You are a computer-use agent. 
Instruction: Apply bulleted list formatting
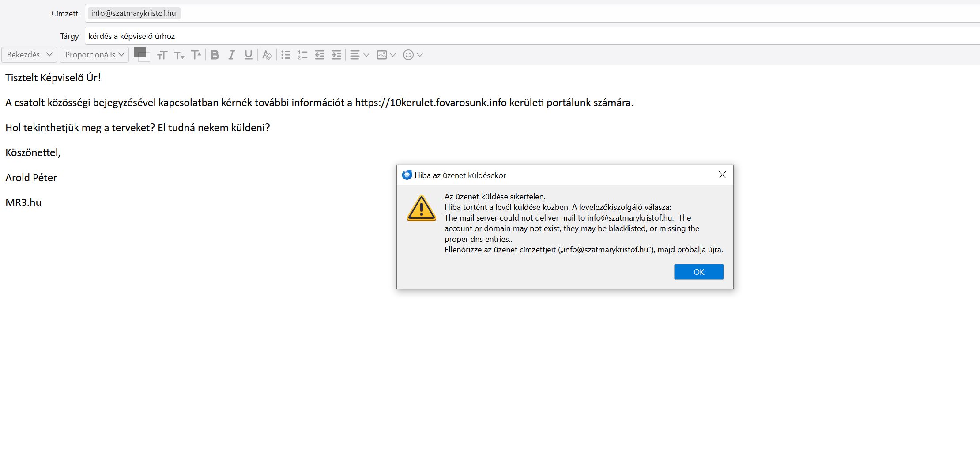(286, 55)
